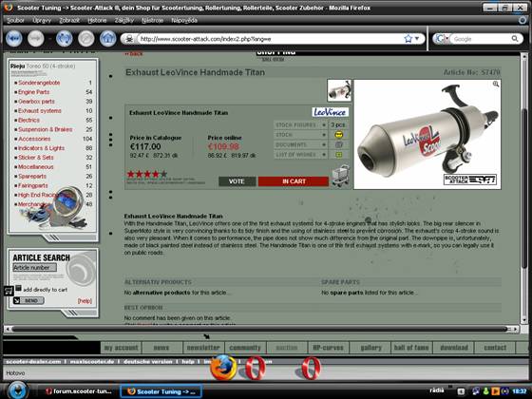Click the second Opera icon in the dock
The width and height of the screenshot is (532, 399).
click(311, 369)
